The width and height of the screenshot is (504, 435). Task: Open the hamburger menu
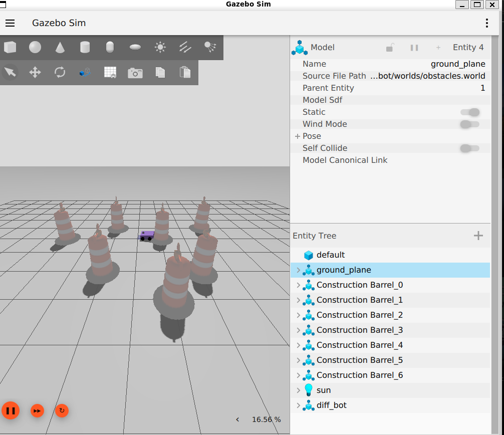[10, 23]
